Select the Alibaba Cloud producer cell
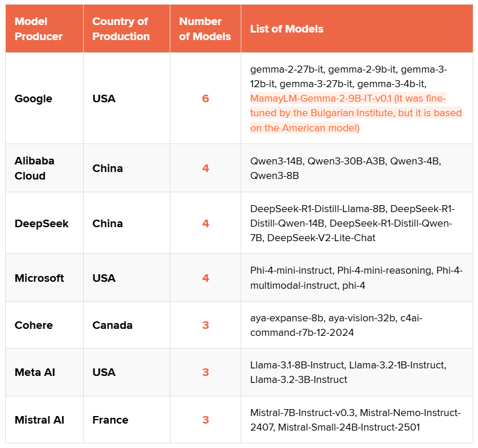The image size is (478, 448). [34, 168]
